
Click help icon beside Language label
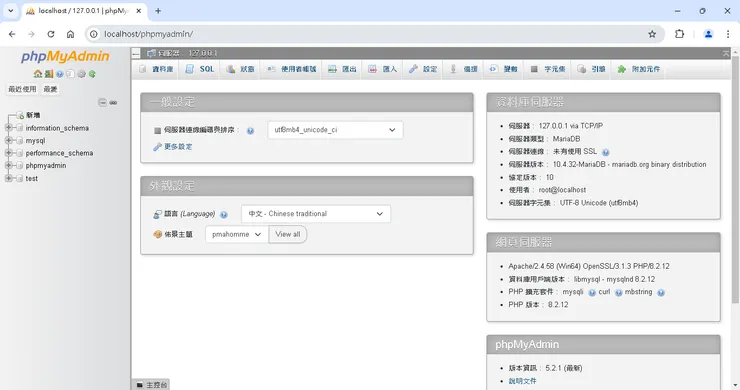[224, 214]
